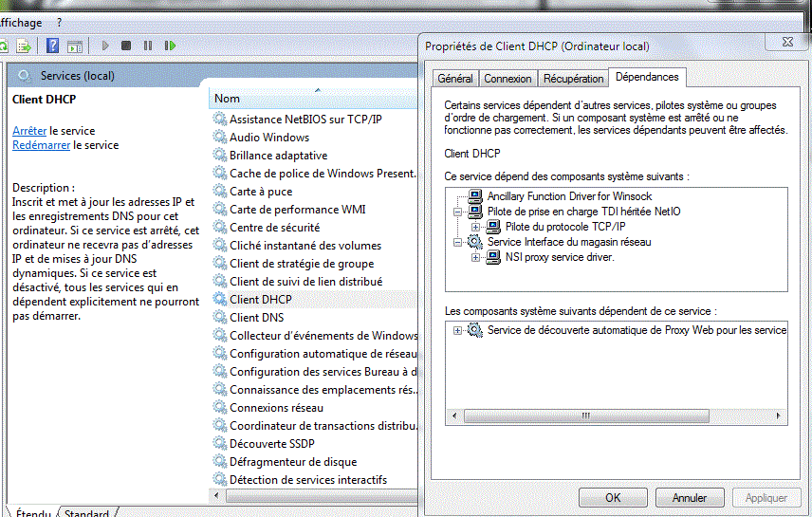812x517 pixels.
Task: Select Configuration automatique de réseau row
Action: (x=314, y=353)
